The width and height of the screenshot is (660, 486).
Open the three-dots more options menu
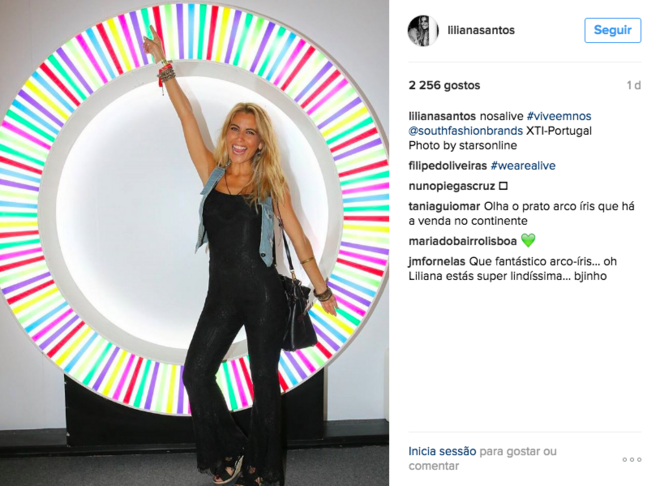pyautogui.click(x=632, y=459)
